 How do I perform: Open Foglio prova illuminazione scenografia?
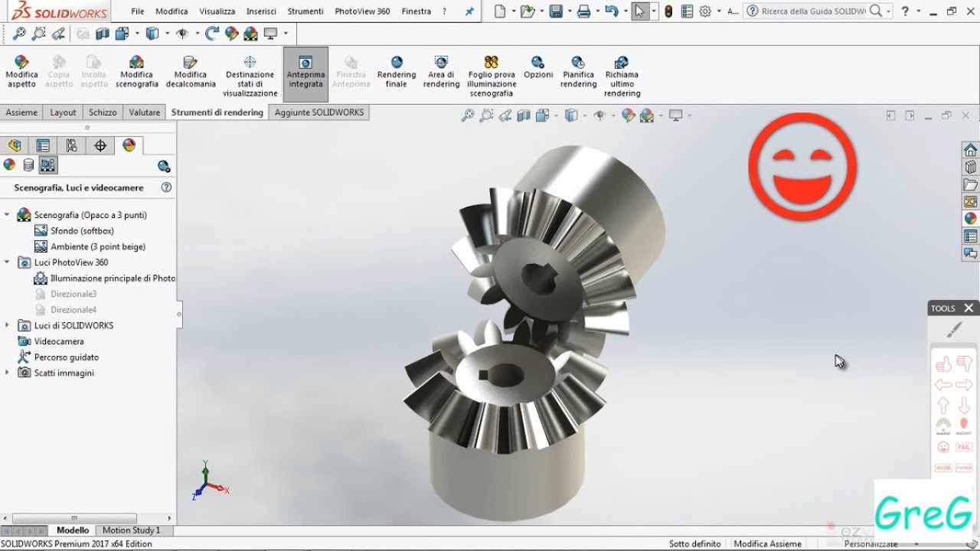(x=492, y=77)
